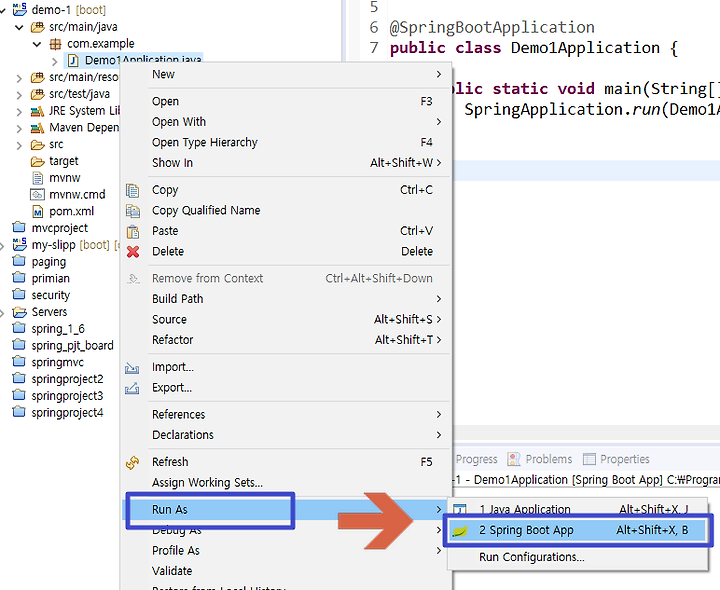Select the spring_pjt_board project
720x590 pixels.
72,345
